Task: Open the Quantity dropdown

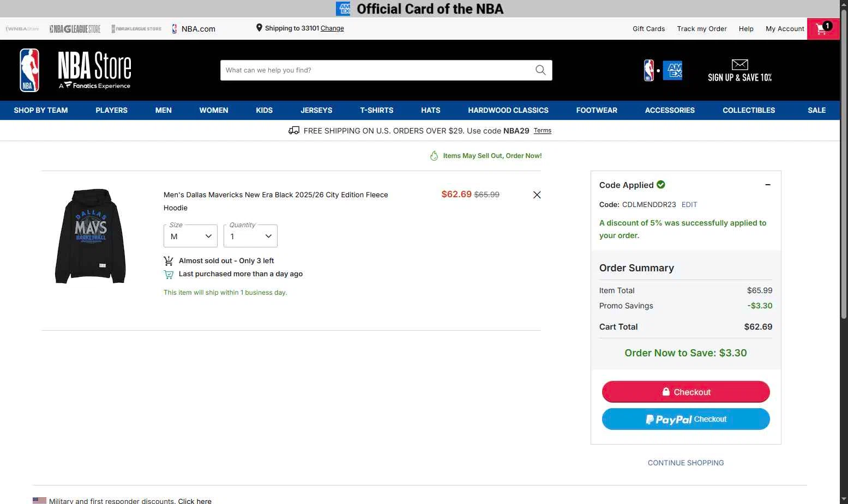Action: click(x=250, y=236)
